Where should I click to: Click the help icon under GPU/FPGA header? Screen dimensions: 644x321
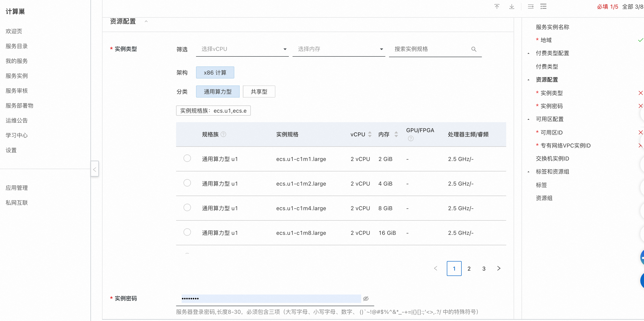coord(410,138)
